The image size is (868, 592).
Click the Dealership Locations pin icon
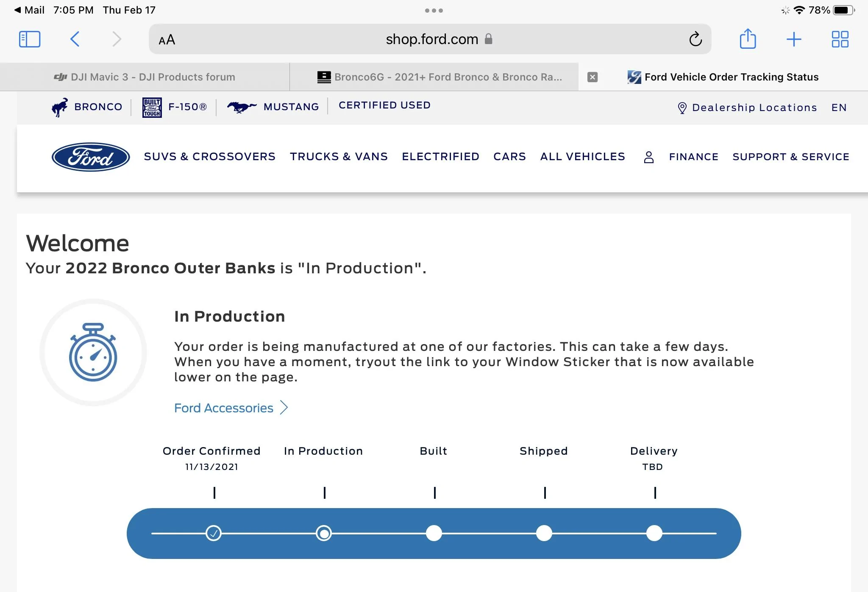(x=682, y=108)
